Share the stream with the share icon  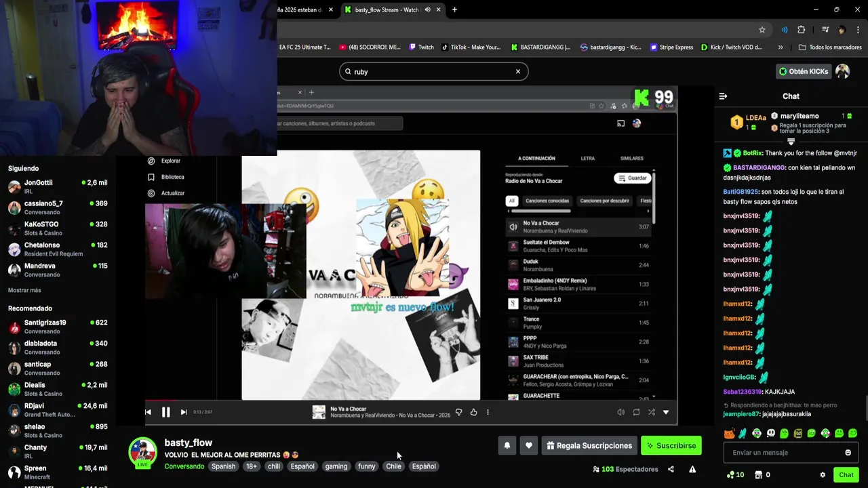[x=671, y=469]
